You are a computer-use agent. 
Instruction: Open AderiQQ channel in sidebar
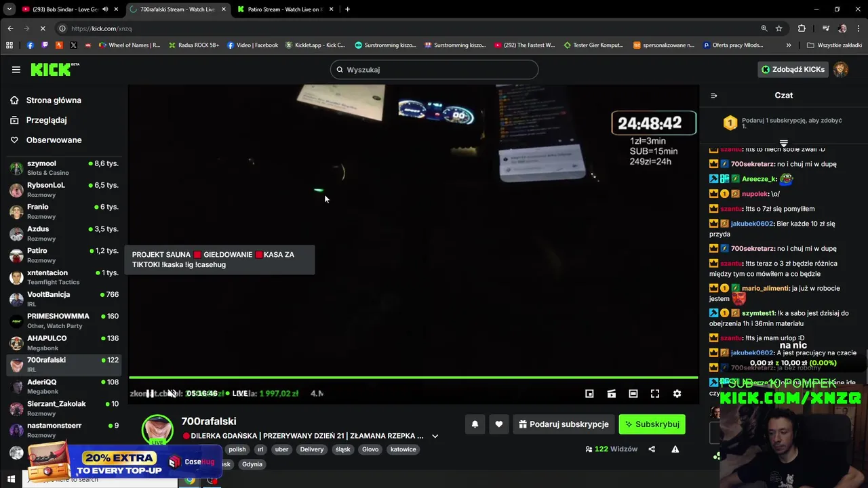coord(64,386)
